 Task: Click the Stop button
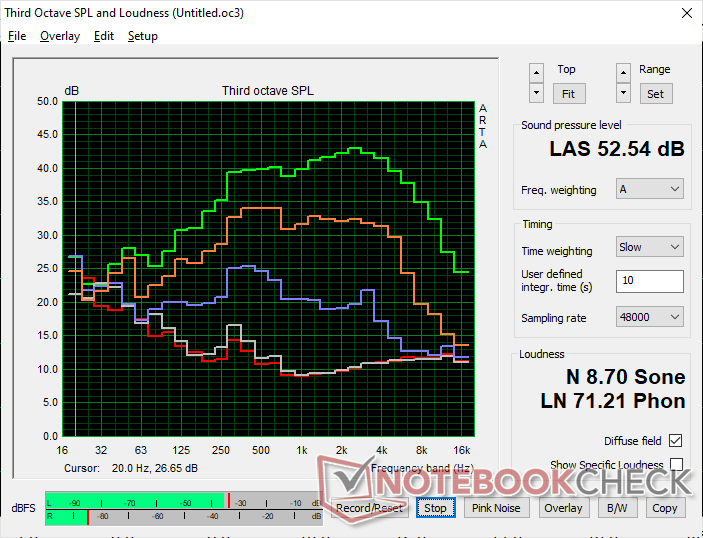[x=435, y=508]
